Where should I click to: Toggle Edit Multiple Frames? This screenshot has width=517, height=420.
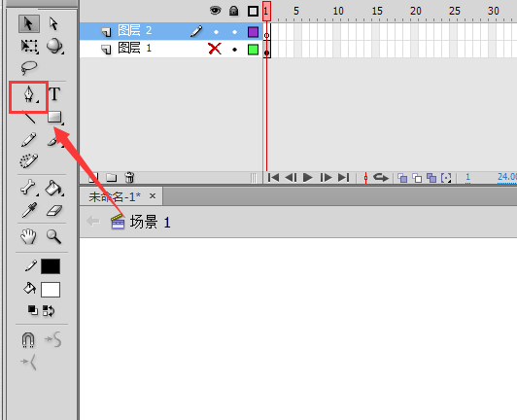[431, 178]
